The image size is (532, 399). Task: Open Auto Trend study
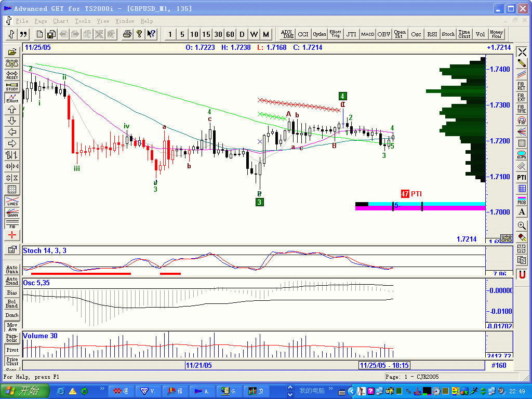coord(12,281)
